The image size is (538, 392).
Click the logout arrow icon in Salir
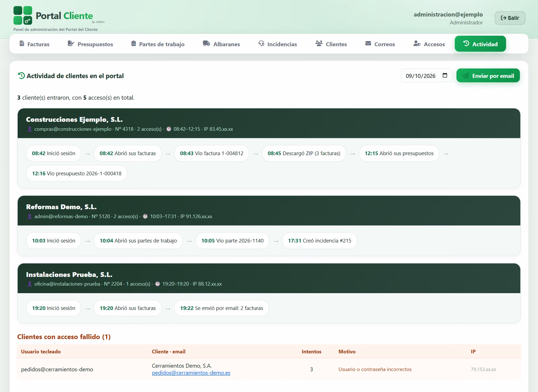503,18
